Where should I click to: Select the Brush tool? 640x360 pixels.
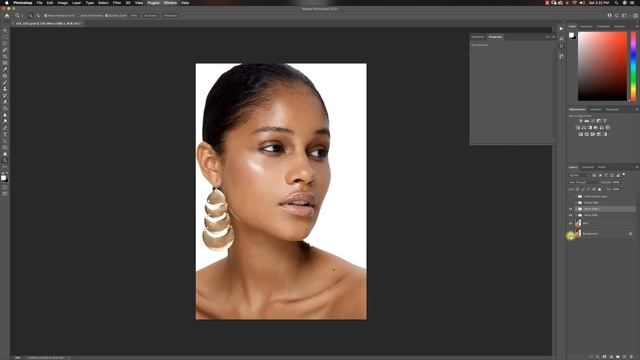(x=5, y=82)
